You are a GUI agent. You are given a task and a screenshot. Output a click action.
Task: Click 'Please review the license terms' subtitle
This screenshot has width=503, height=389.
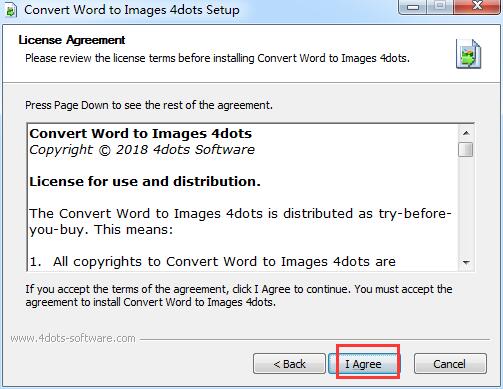pos(217,58)
